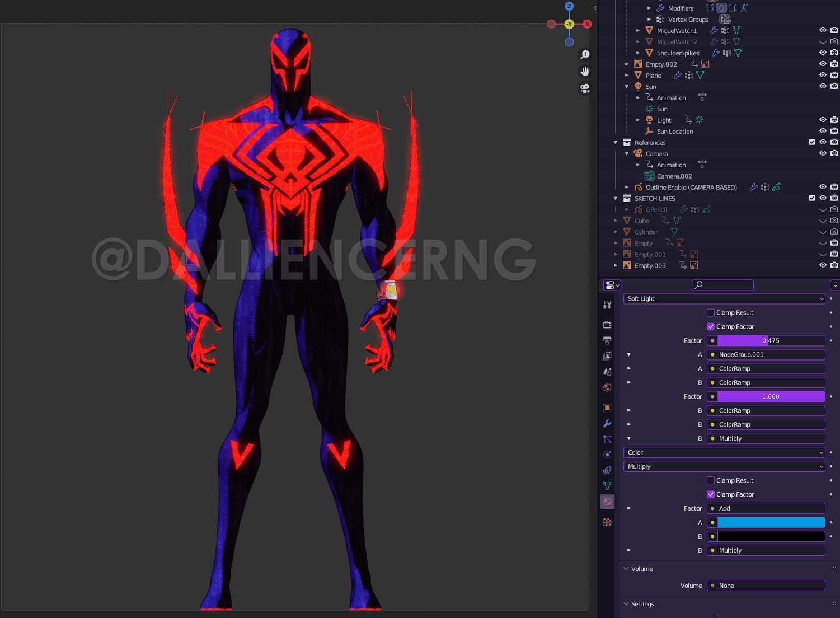Open the Object Data properties tab
840x618 pixels.
pyautogui.click(x=607, y=486)
